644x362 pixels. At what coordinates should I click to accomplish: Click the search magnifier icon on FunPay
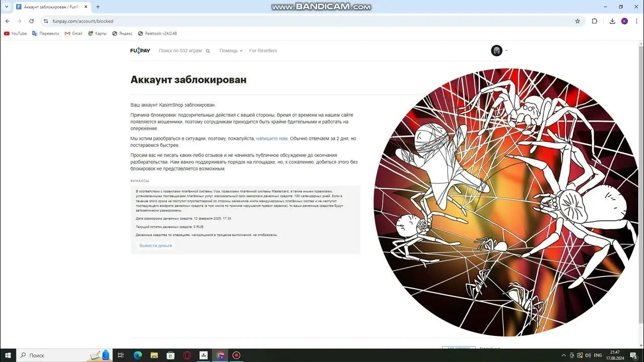click(208, 51)
